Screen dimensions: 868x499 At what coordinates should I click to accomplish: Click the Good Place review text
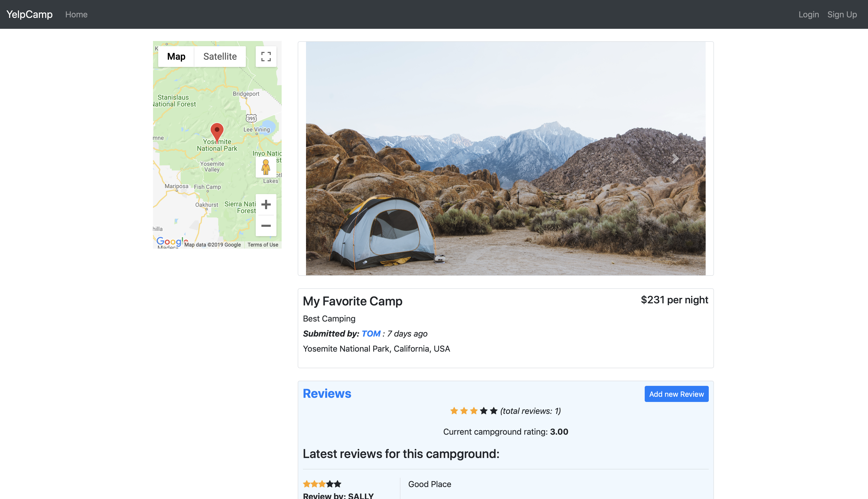pos(429,484)
